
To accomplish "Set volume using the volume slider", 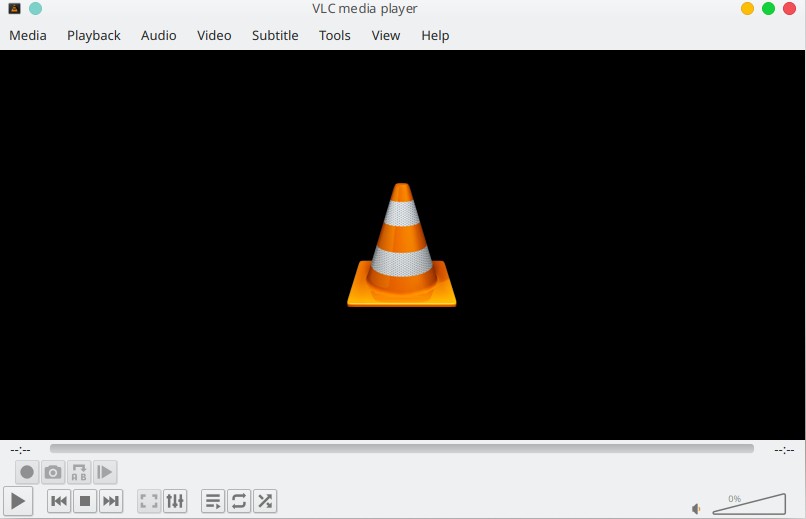I will click(749, 504).
